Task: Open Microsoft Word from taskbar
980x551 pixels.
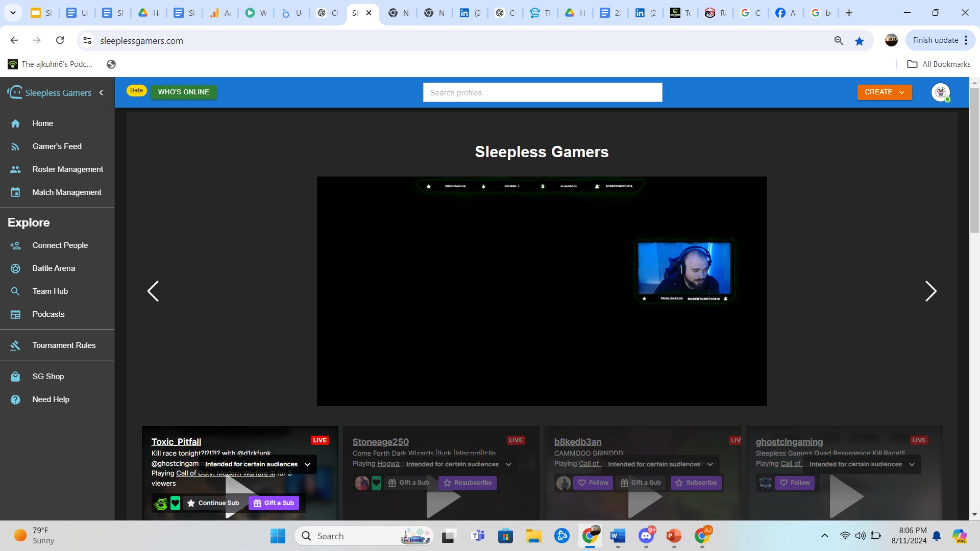Action: tap(618, 536)
